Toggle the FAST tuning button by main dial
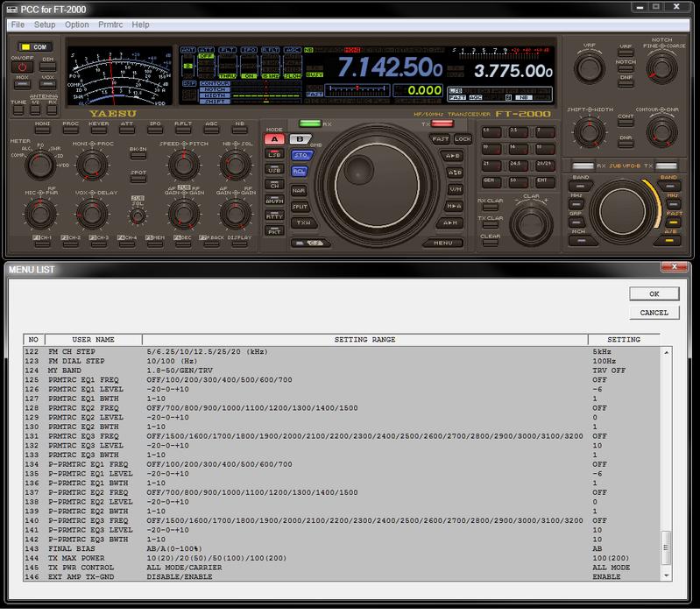Screen dimensions: 700x614 click(440, 139)
